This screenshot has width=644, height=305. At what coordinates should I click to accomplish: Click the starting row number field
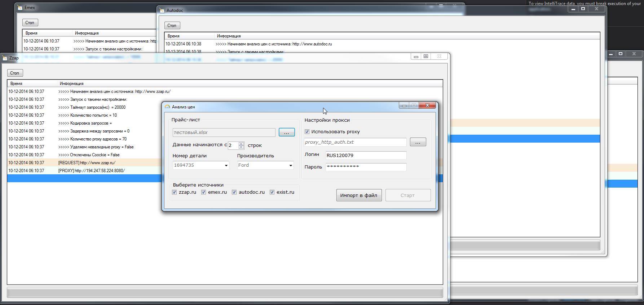pyautogui.click(x=233, y=145)
